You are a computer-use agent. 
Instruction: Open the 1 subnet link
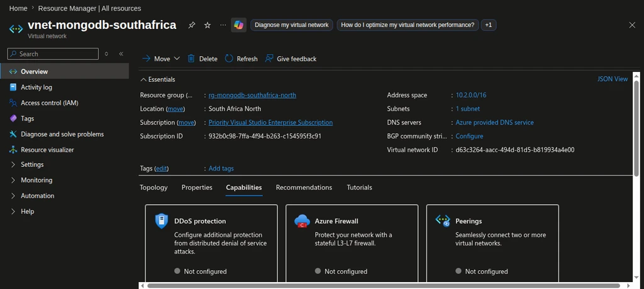pos(468,109)
